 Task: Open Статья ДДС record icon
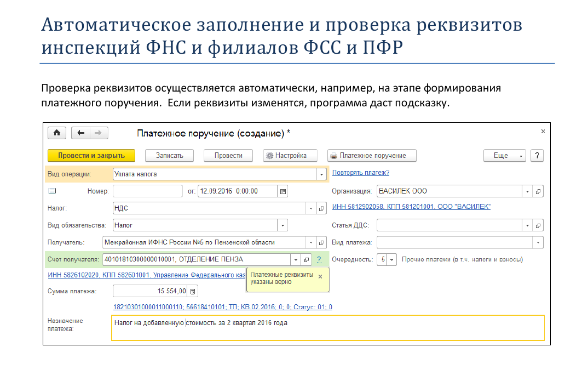click(538, 225)
